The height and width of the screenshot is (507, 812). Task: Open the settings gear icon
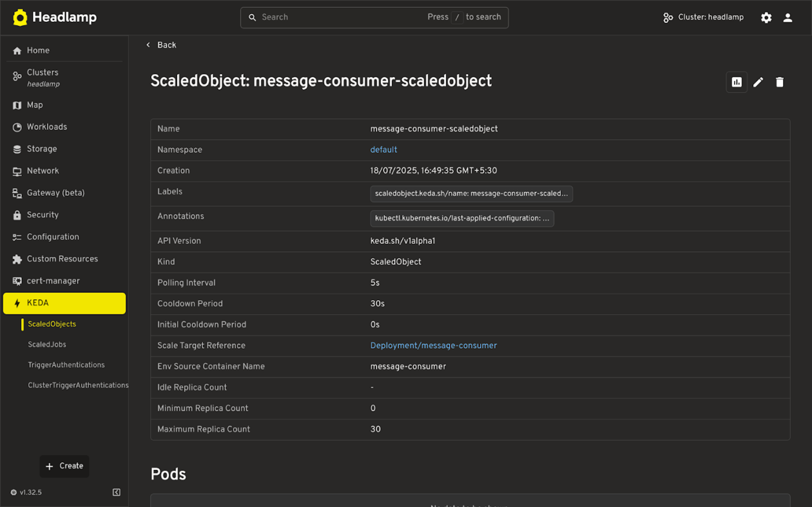pyautogui.click(x=766, y=18)
